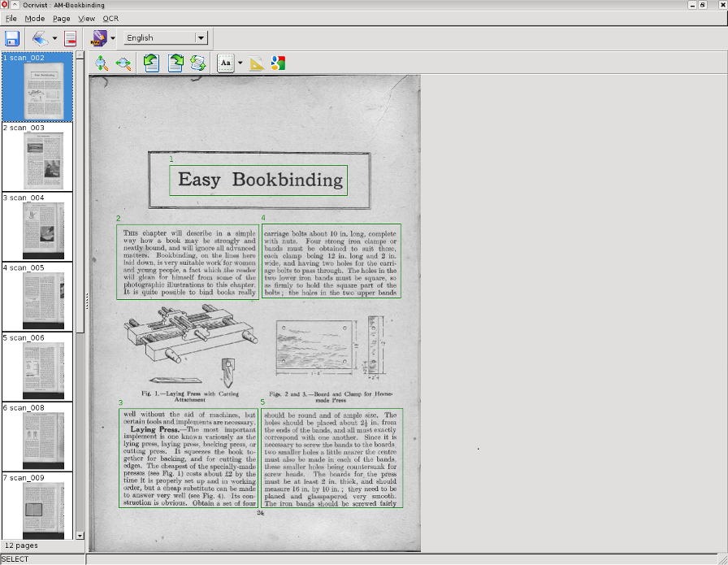Expand the scanner options dropdown arrow

tap(54, 38)
